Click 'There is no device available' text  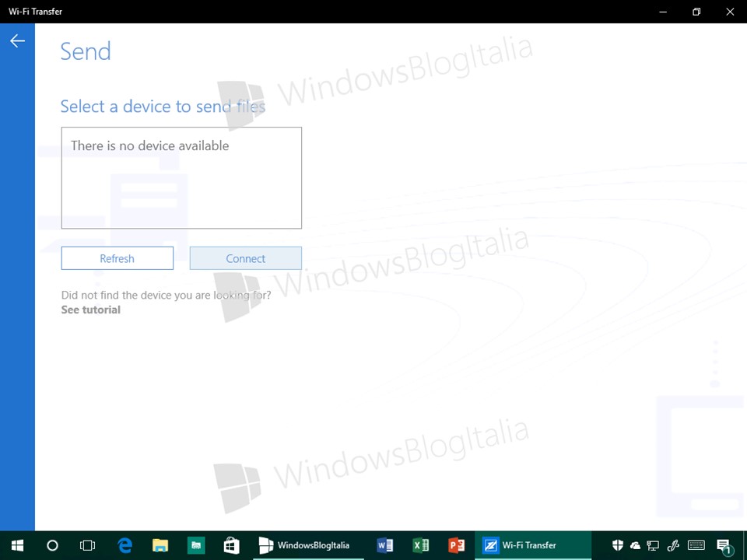pyautogui.click(x=150, y=145)
